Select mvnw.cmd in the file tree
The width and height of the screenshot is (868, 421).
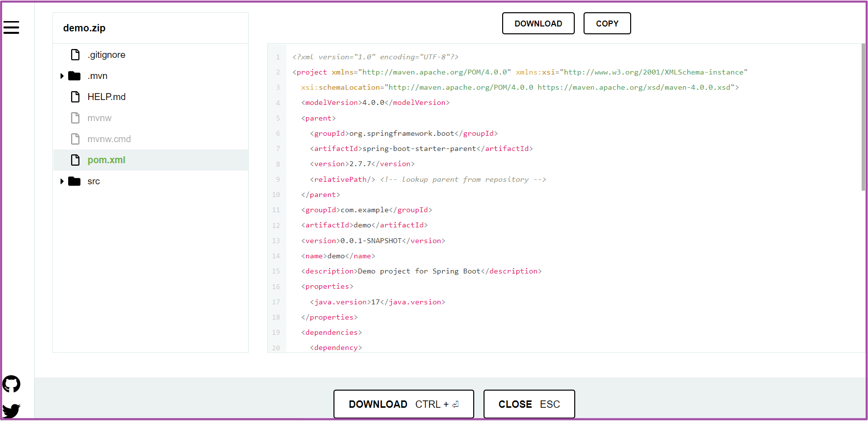pos(109,139)
